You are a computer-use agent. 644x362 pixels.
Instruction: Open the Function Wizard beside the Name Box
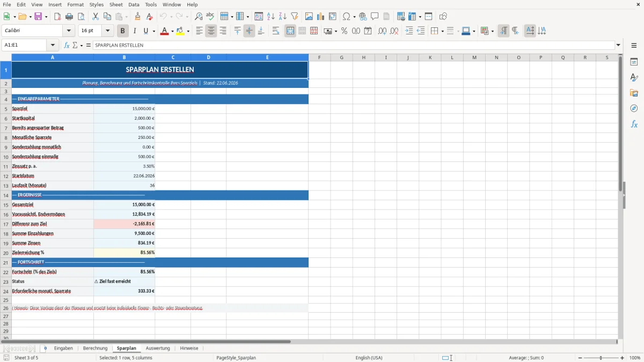coord(67,46)
